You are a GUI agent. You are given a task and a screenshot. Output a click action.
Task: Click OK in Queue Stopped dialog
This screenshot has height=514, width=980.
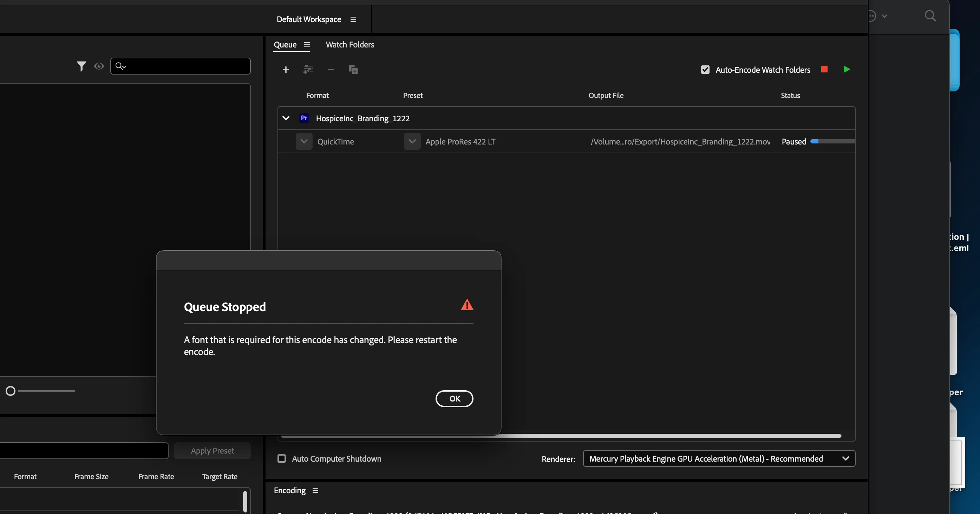(x=454, y=399)
